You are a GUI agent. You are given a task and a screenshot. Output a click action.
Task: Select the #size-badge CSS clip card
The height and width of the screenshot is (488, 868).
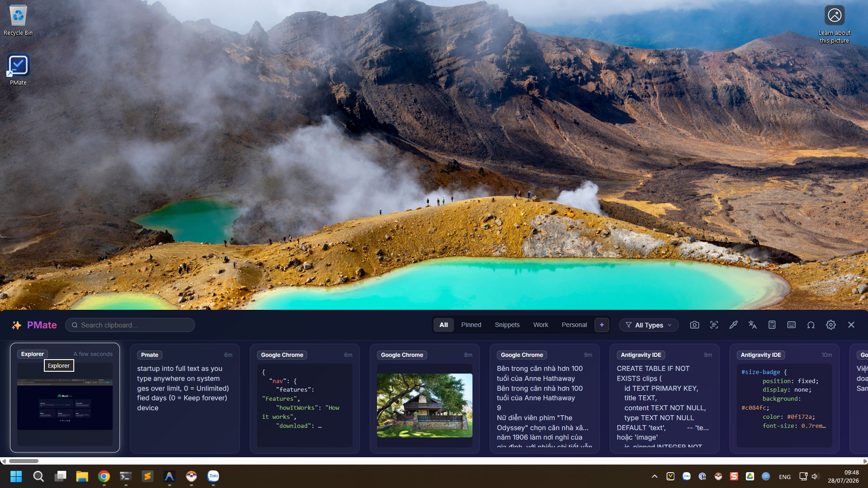pyautogui.click(x=784, y=398)
